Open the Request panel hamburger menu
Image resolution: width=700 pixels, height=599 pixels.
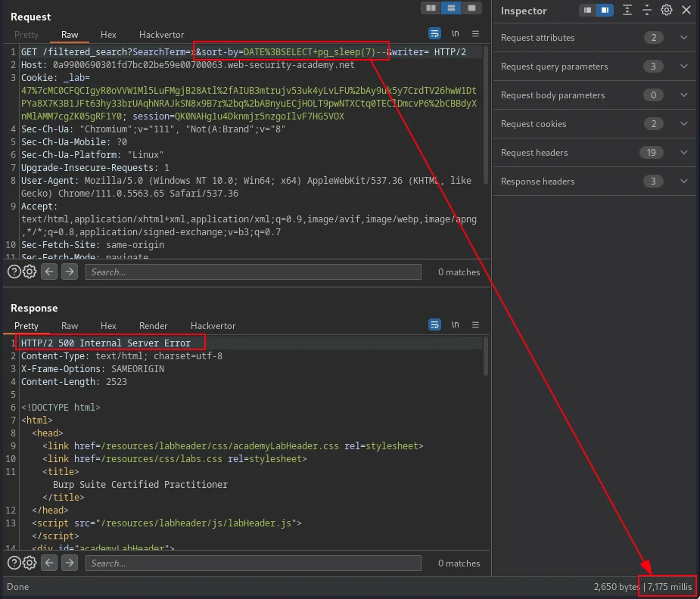(475, 34)
